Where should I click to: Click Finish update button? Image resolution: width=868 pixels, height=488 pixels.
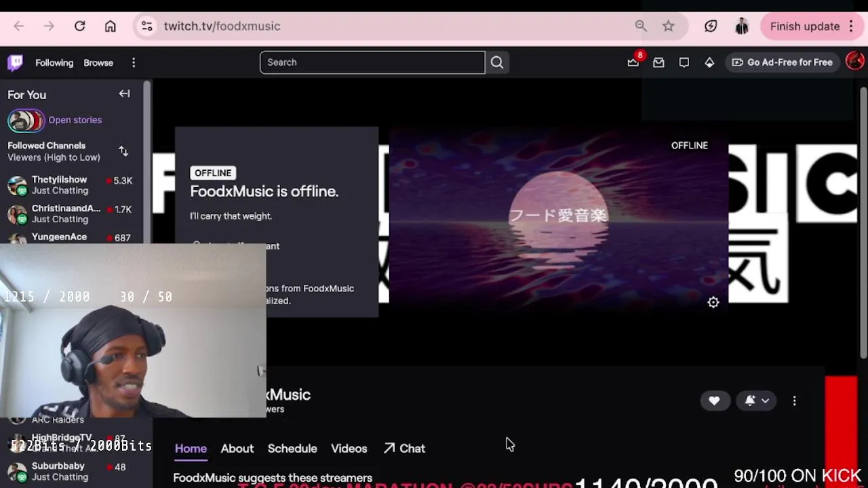coord(805,26)
